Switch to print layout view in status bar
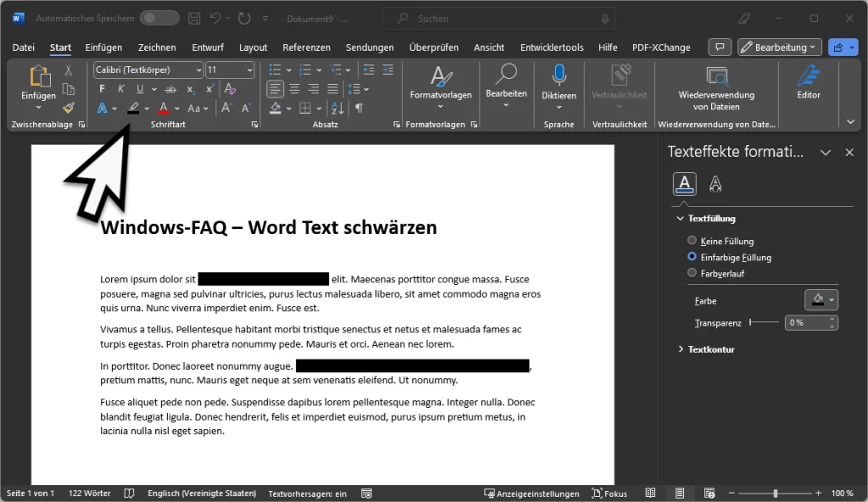The width and height of the screenshot is (868, 502). pyautogui.click(x=680, y=494)
